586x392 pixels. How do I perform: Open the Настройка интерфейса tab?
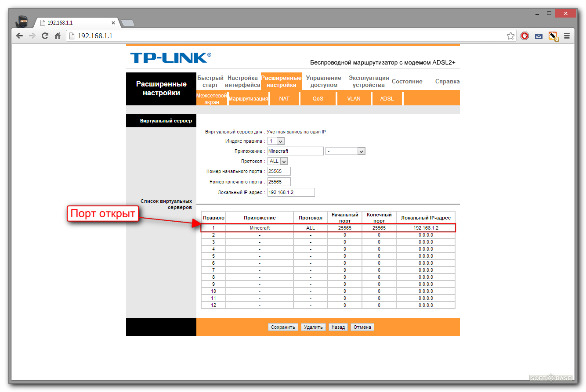(x=243, y=81)
